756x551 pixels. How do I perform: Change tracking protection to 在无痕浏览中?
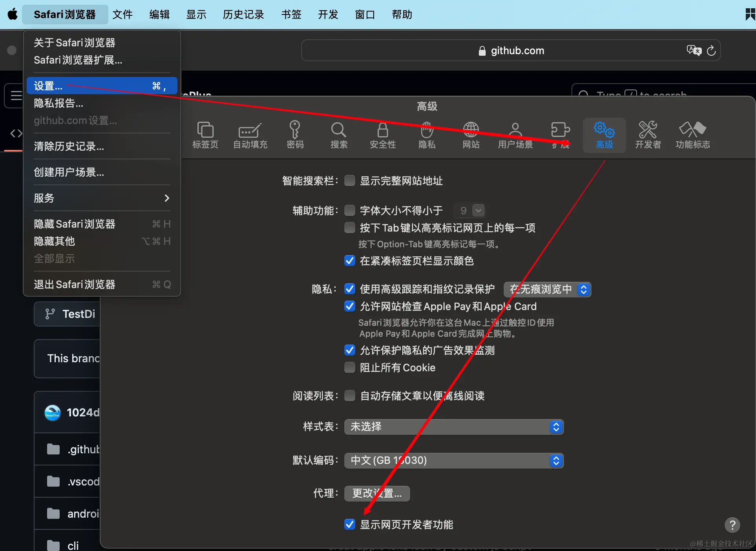click(x=546, y=289)
